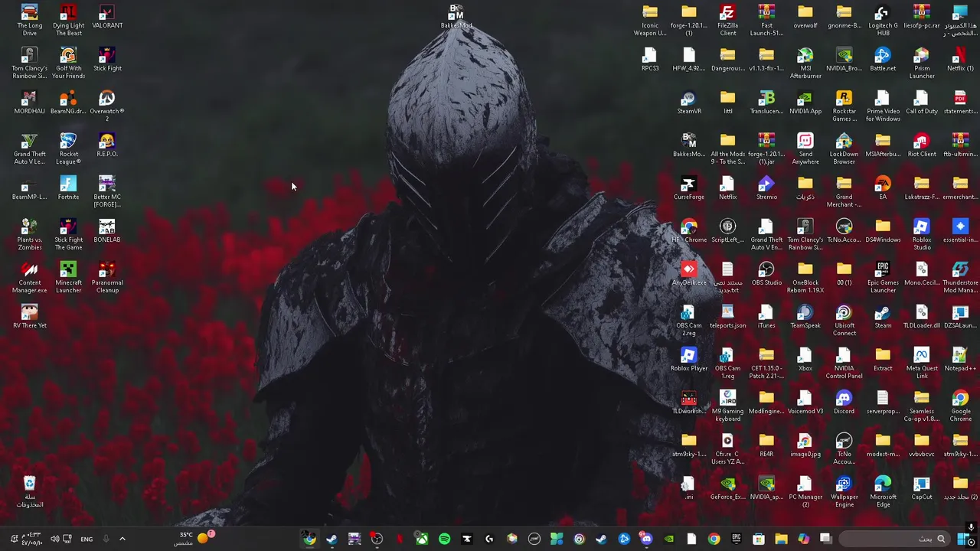Open CurseForge desktop icon
980x551 pixels.
click(688, 188)
